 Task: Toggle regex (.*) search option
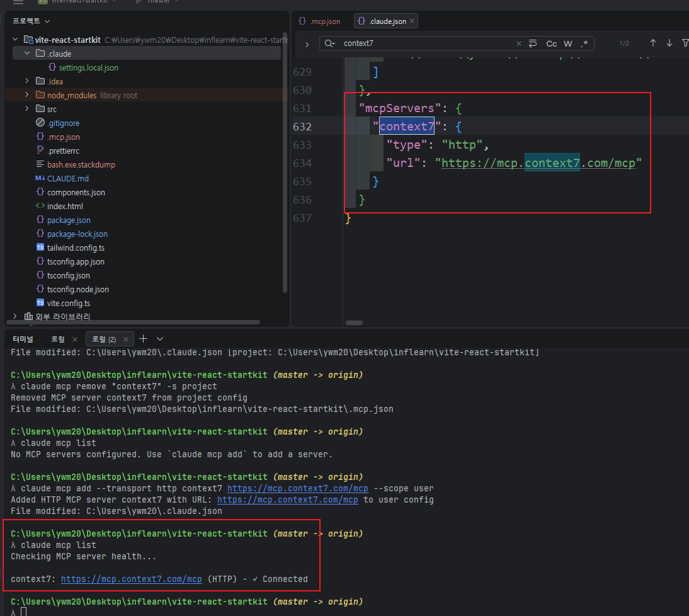coord(584,43)
